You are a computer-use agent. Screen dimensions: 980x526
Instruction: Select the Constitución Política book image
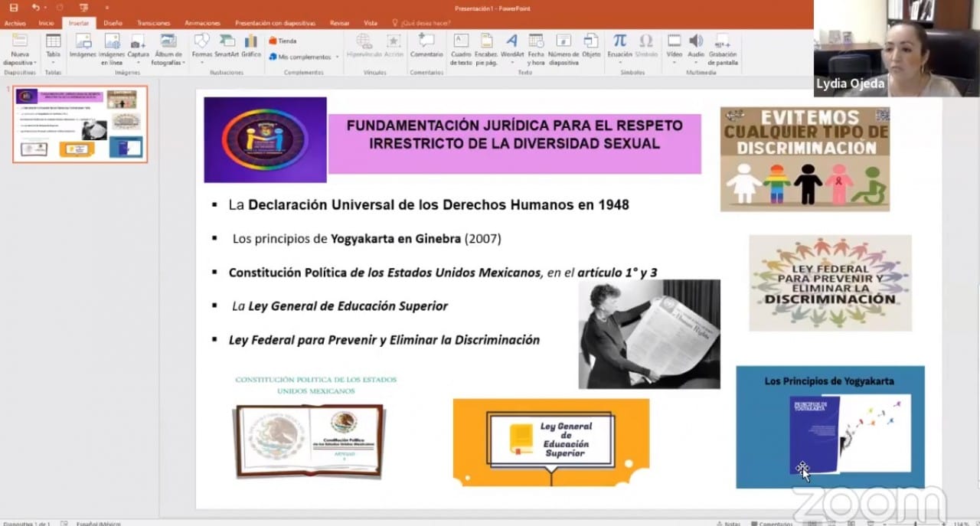point(309,441)
